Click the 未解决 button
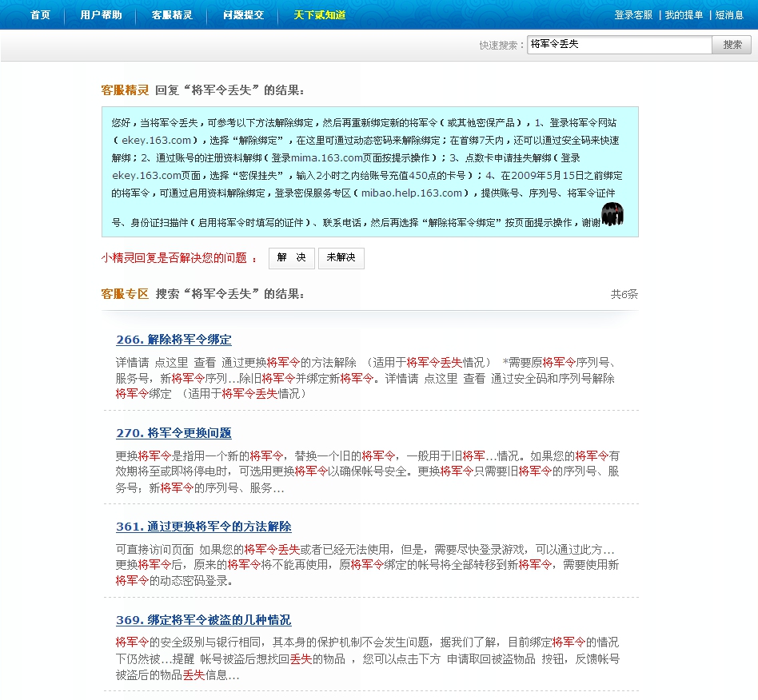The width and height of the screenshot is (758, 700). point(341,258)
